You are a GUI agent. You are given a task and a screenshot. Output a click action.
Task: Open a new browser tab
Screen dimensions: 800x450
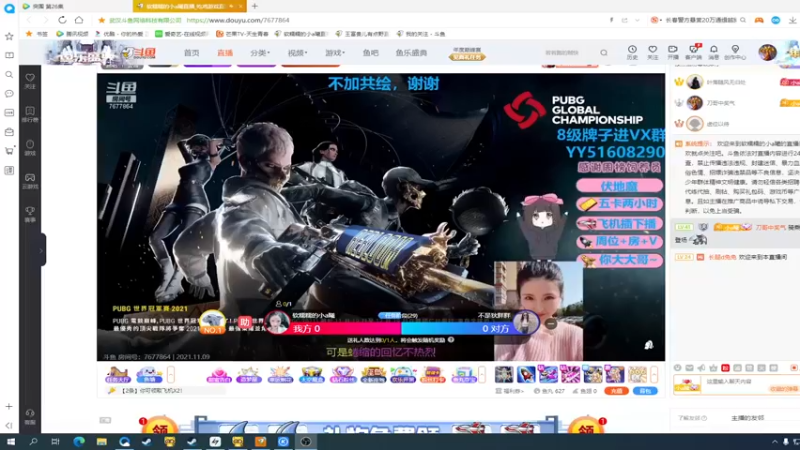[x=255, y=6]
